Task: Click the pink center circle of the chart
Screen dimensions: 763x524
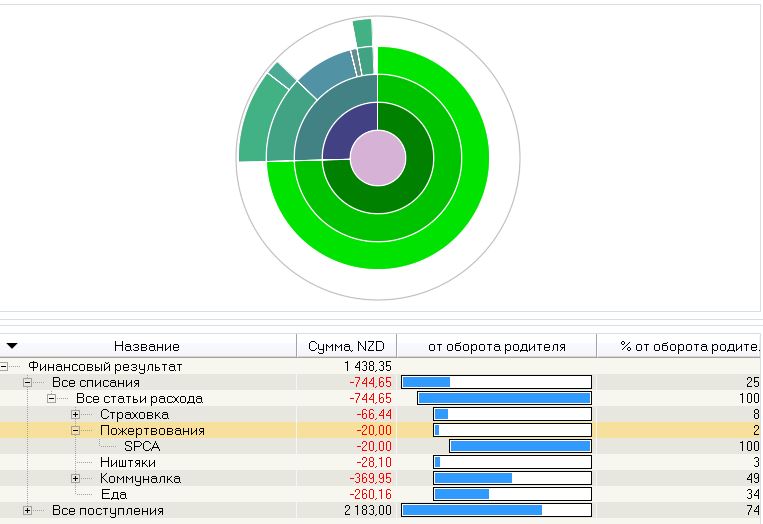Action: click(x=378, y=159)
